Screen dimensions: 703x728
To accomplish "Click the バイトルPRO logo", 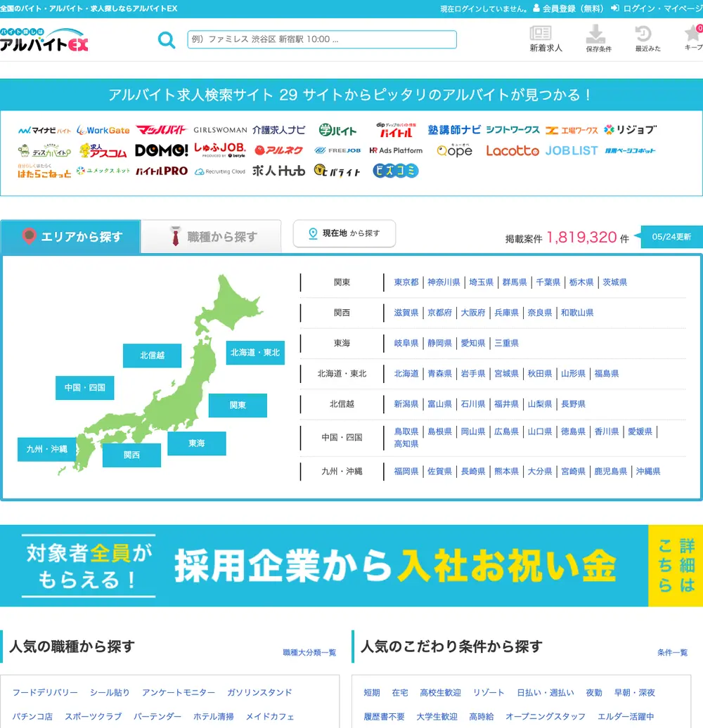I will (161, 171).
